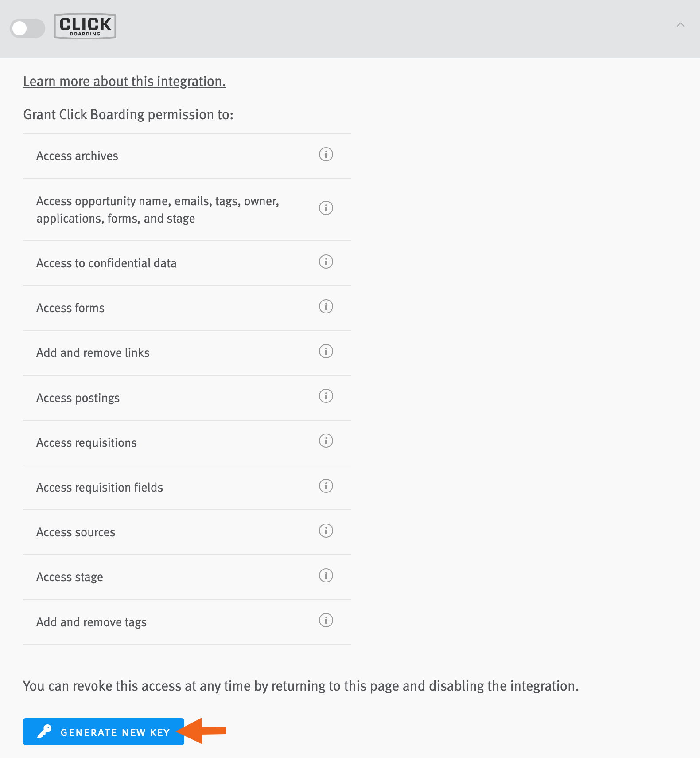View details for Access to confidential data permission
The image size is (700, 758).
(326, 262)
